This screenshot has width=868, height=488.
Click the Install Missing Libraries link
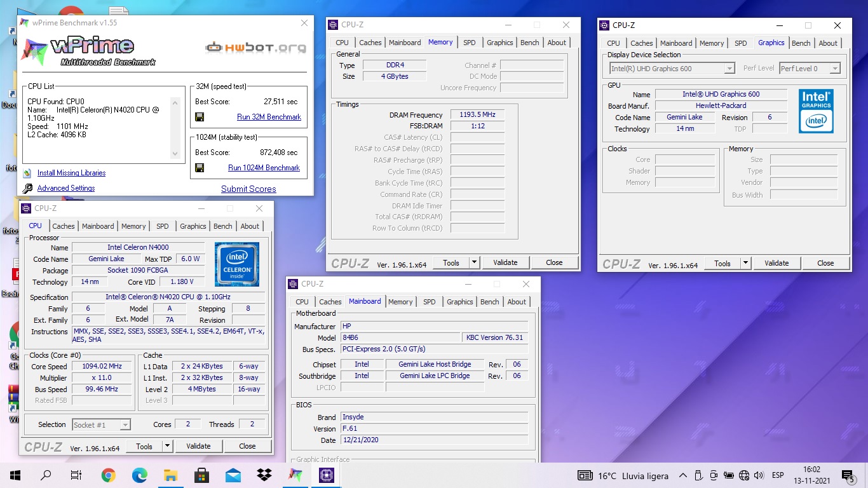[x=71, y=173]
